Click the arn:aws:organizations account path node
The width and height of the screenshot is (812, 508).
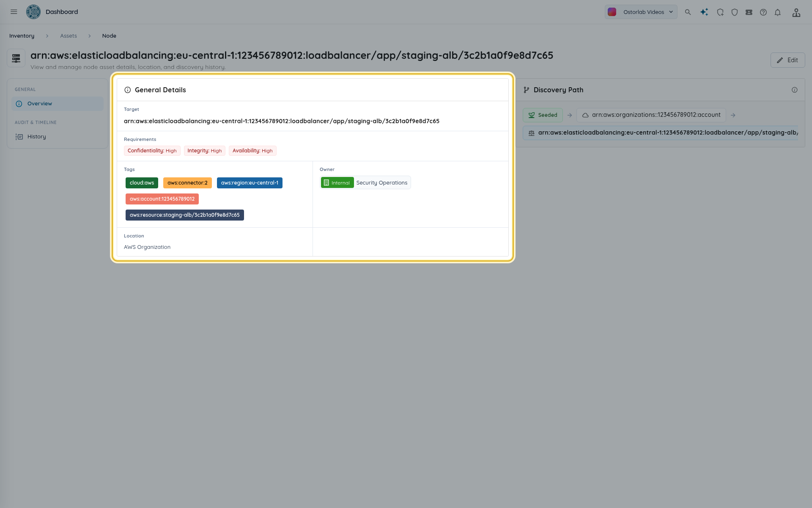pos(651,115)
